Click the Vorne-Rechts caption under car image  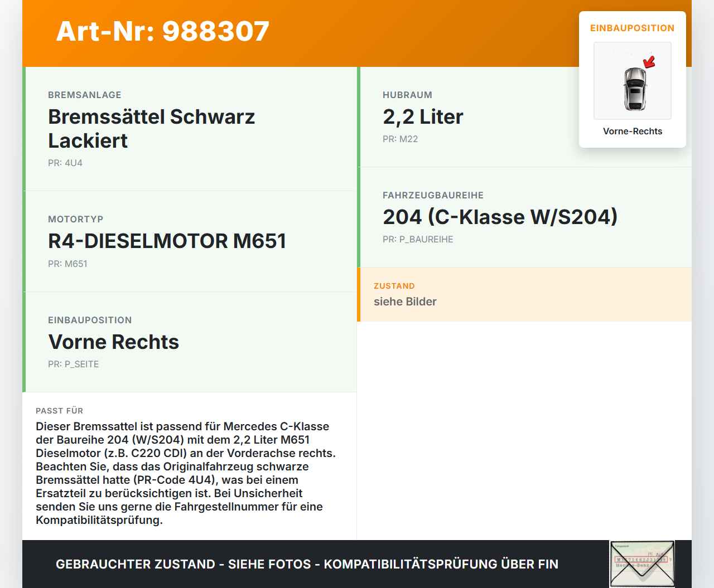[633, 131]
